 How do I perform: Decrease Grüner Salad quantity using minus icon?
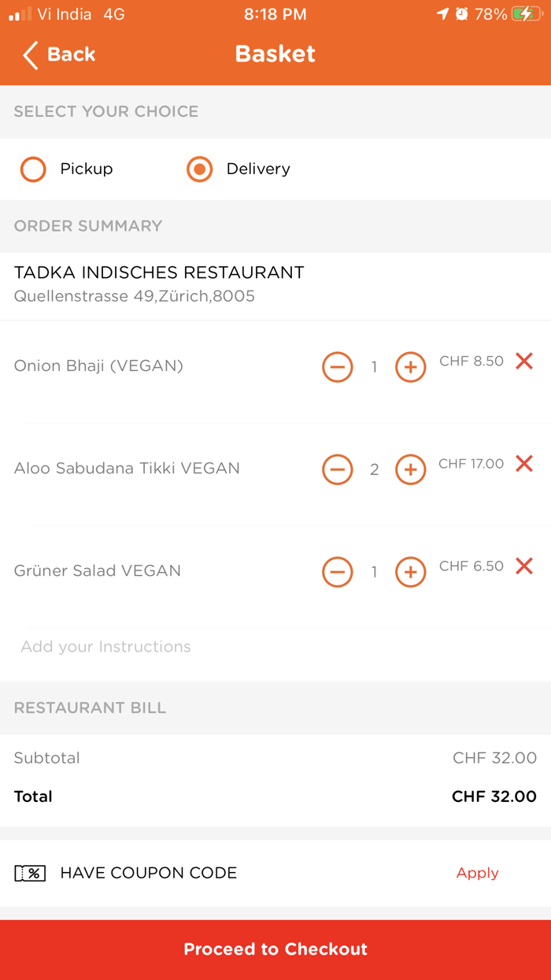pos(337,572)
